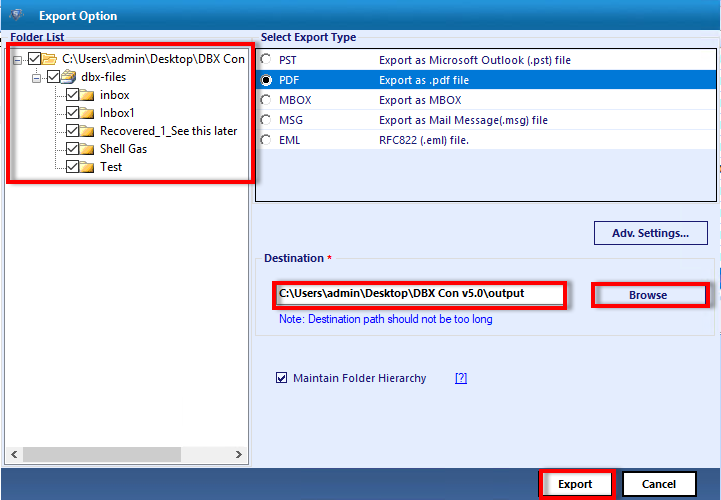Open Adv. Settings dialog
Viewport: 721px width, 500px height.
tap(651, 233)
